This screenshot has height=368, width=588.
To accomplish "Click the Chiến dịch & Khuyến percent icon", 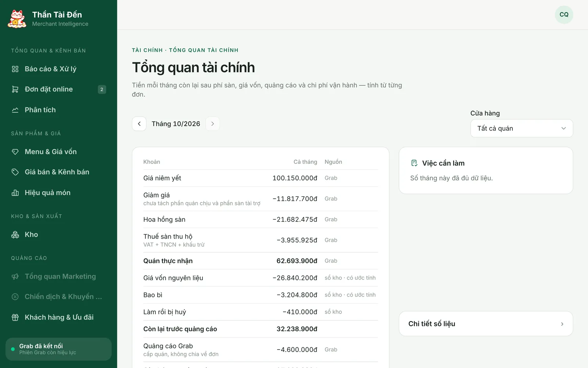I will (x=15, y=297).
